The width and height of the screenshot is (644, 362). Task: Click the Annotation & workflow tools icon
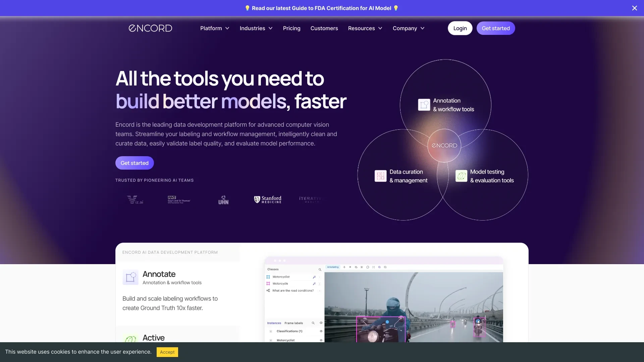tap(423, 104)
